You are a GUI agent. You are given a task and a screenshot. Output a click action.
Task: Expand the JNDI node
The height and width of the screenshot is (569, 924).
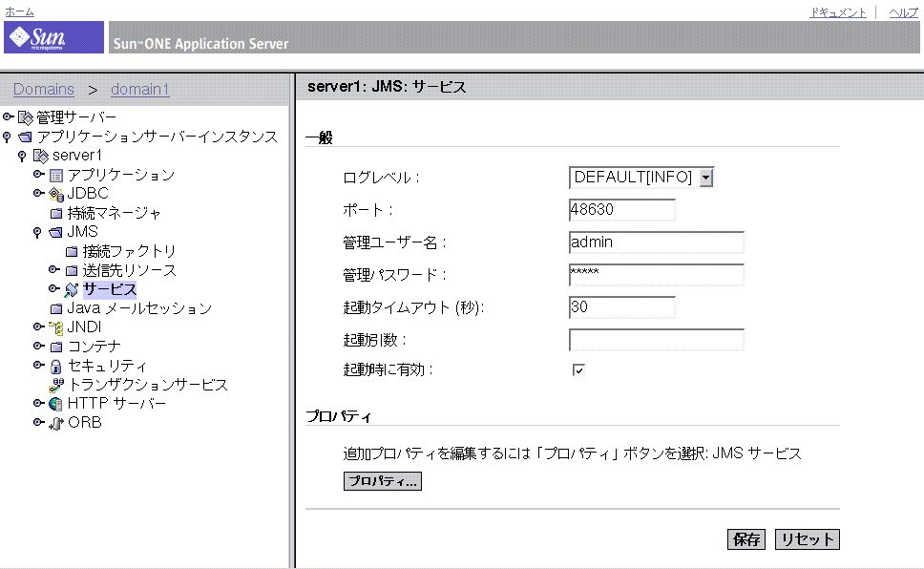point(39,327)
